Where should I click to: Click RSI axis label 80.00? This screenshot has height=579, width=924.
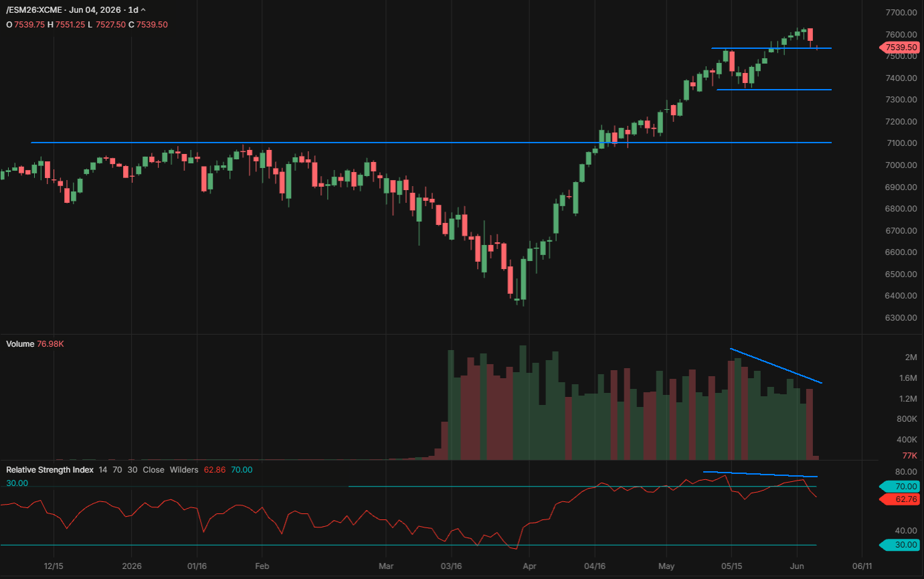point(906,472)
